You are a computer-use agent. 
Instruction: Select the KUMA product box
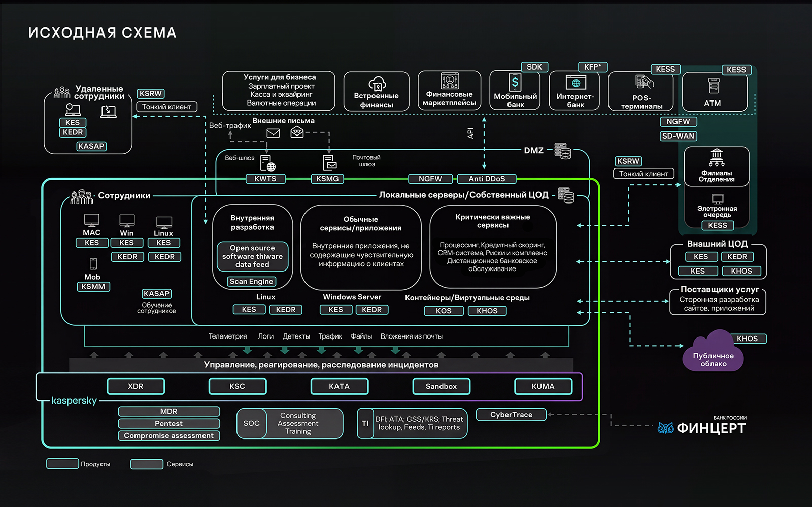point(544,386)
